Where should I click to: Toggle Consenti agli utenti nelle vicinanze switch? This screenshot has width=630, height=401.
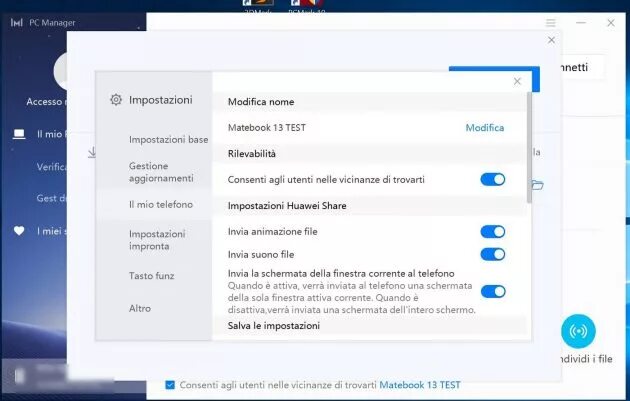[x=493, y=179]
